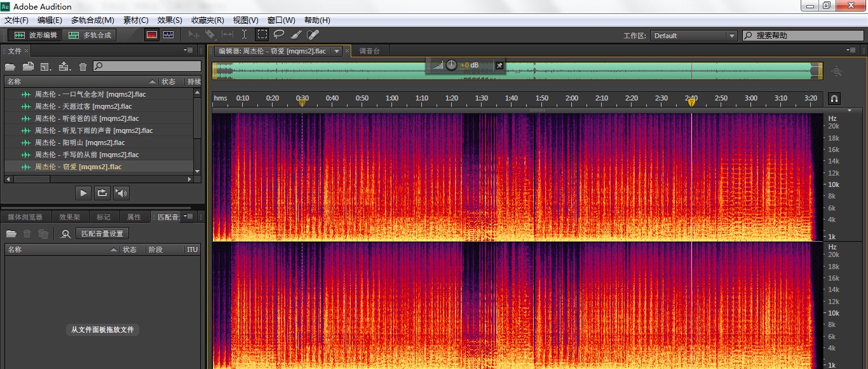
Task: Click the 状态 column header in Files
Action: coord(168,81)
